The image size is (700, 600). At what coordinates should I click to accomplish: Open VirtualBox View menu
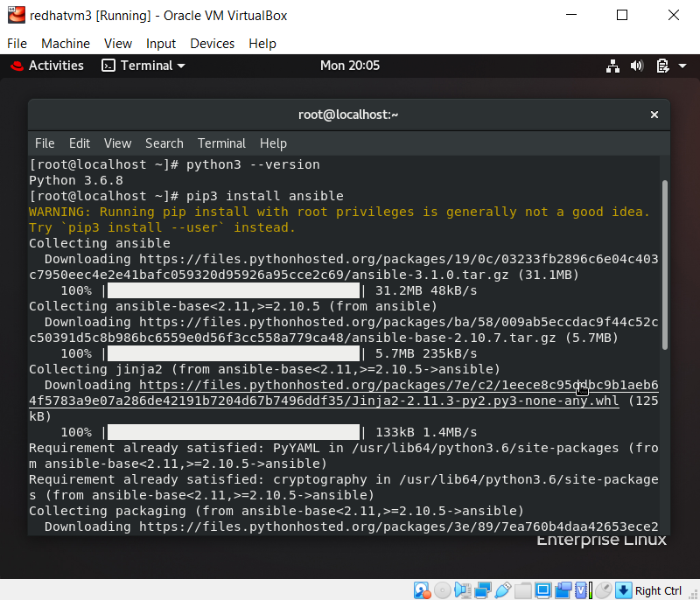118,43
